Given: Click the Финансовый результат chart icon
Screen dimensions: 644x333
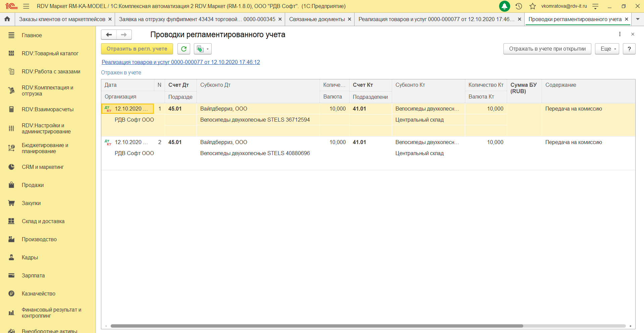Looking at the screenshot, I should (11, 313).
